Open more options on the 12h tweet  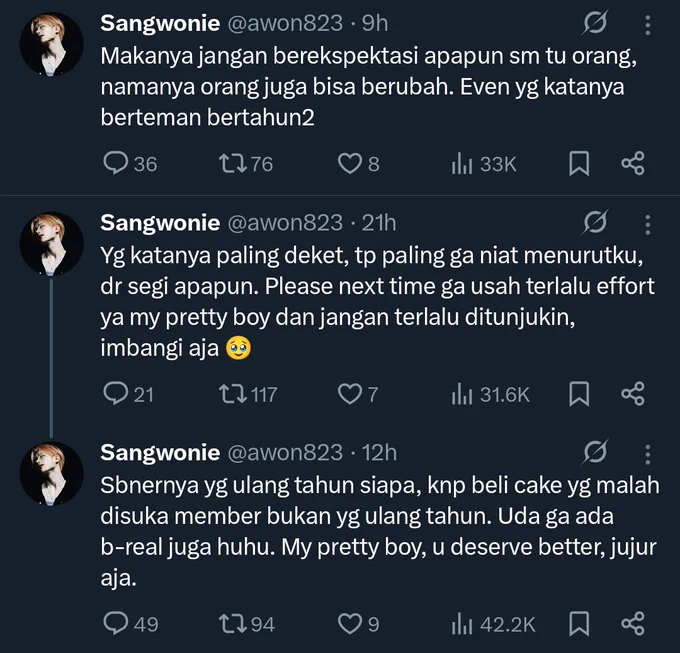pyautogui.click(x=647, y=454)
